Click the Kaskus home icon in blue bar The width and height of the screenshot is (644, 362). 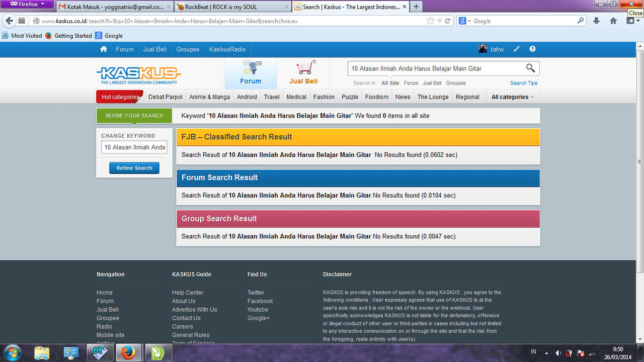[x=104, y=49]
